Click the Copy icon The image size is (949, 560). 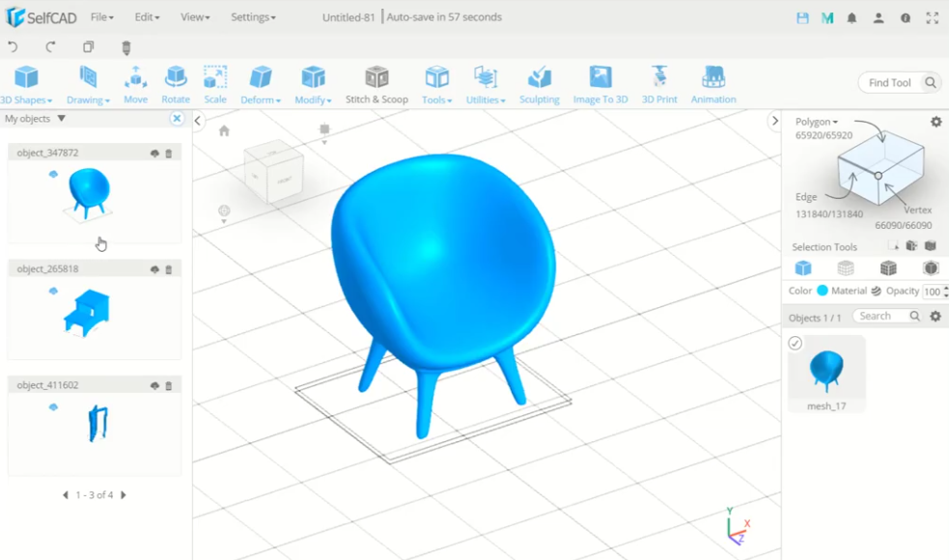coord(89,46)
